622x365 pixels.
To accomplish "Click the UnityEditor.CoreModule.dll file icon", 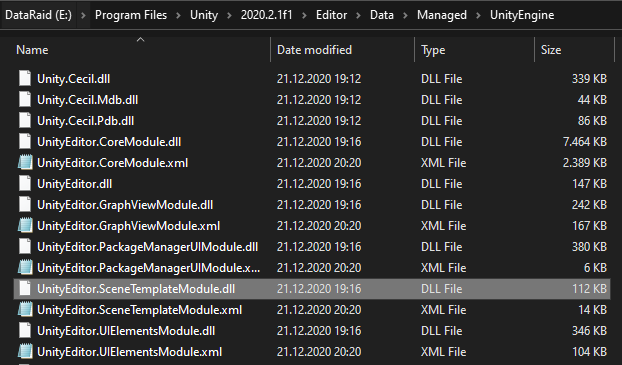I will pos(25,142).
